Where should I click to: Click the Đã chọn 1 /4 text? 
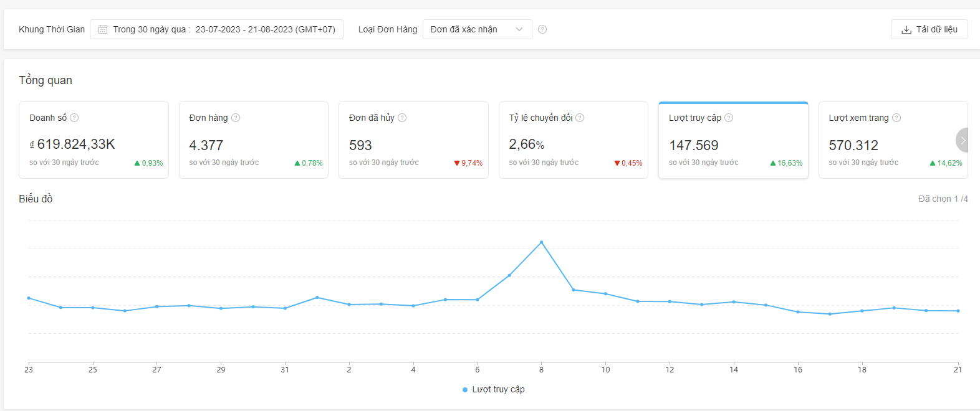coord(943,199)
